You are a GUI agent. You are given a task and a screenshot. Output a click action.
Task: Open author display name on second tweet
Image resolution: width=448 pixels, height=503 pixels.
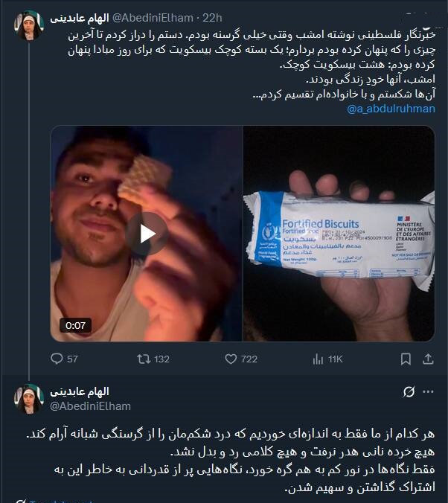(x=80, y=391)
